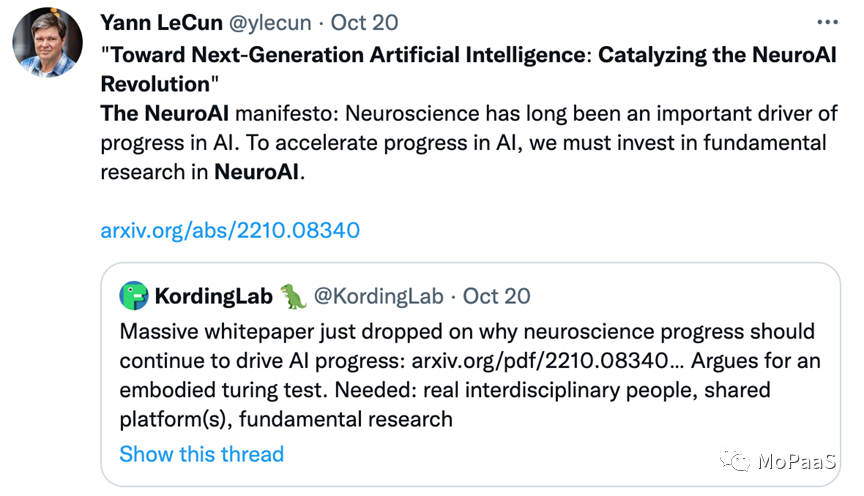This screenshot has width=864, height=496.
Task: Click Yann LeCun's profile photo
Action: pos(47,42)
